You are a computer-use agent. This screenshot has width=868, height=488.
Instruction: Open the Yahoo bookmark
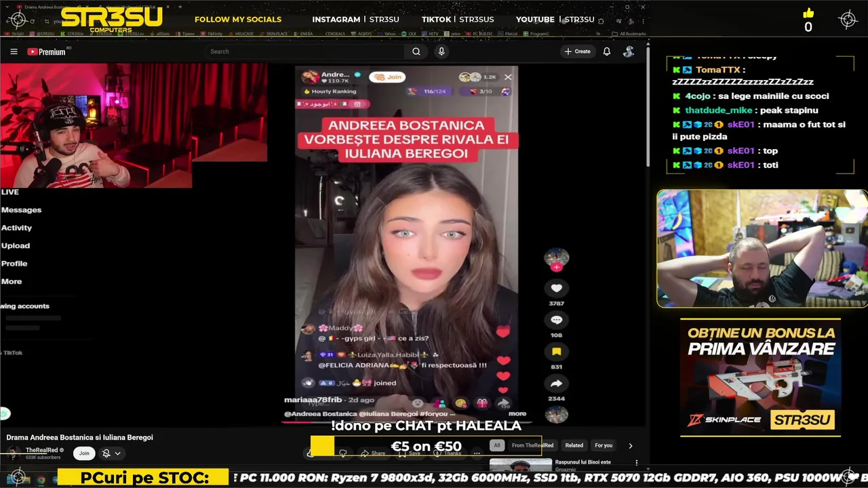coord(387,33)
